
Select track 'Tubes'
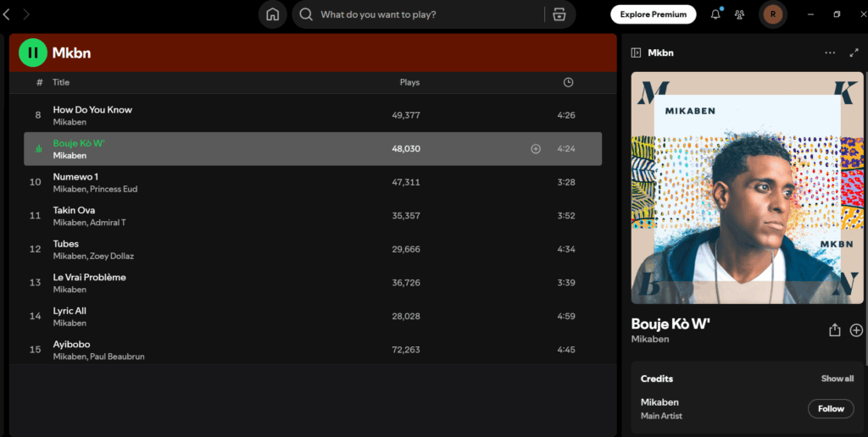(x=66, y=244)
